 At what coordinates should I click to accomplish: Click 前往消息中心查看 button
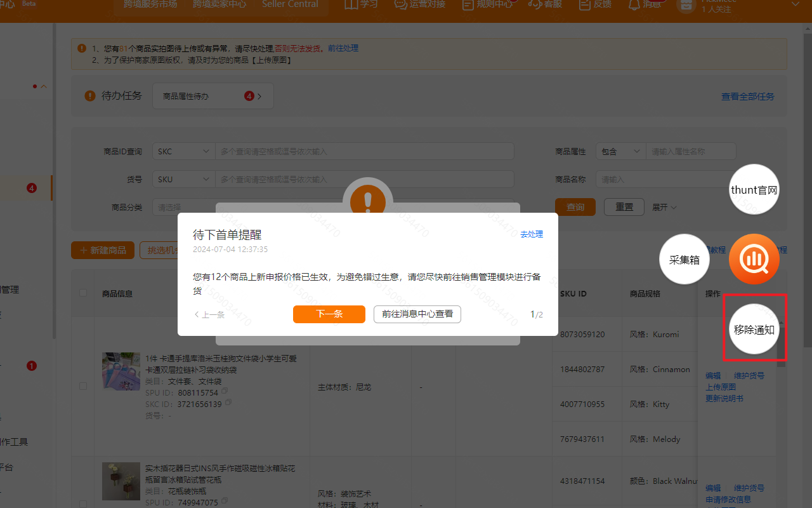click(417, 314)
